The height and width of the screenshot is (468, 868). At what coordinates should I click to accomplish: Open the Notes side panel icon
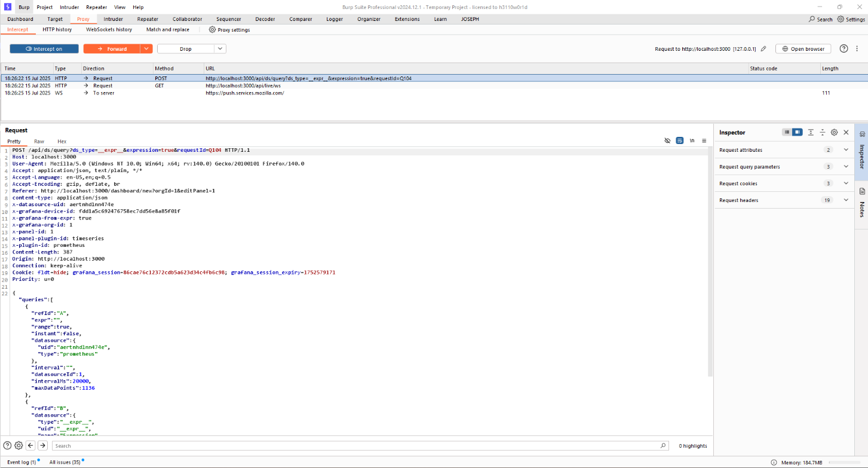coord(861,202)
